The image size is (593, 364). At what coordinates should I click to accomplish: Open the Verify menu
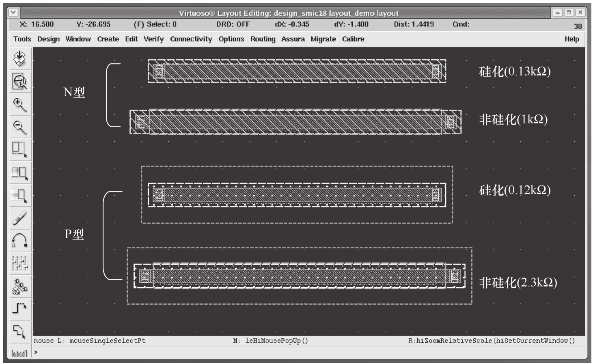click(x=154, y=39)
